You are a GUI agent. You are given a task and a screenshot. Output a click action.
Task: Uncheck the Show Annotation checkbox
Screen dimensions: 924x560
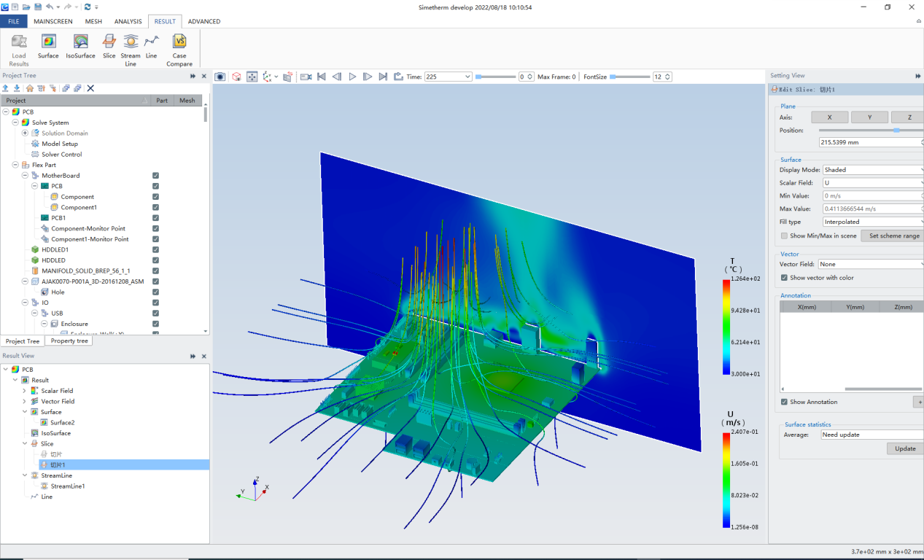784,402
